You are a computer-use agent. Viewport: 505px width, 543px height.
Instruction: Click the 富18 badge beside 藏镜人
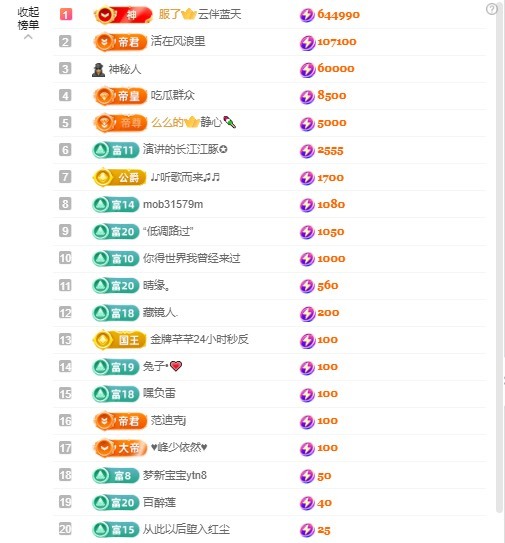[x=116, y=313]
